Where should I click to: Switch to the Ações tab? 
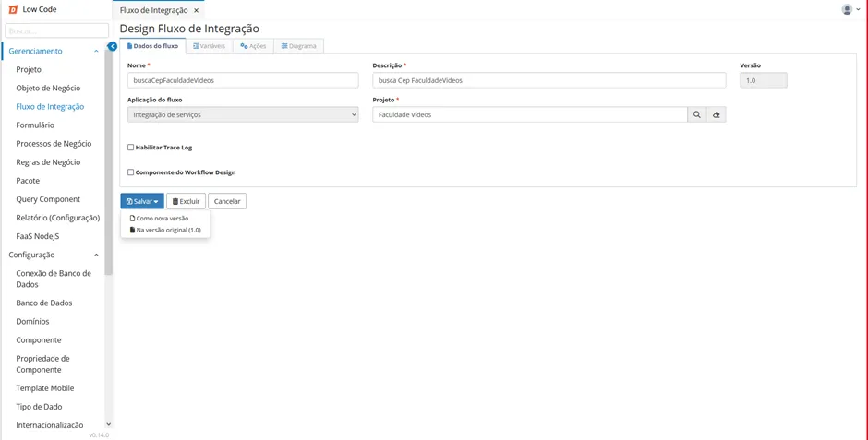click(254, 46)
